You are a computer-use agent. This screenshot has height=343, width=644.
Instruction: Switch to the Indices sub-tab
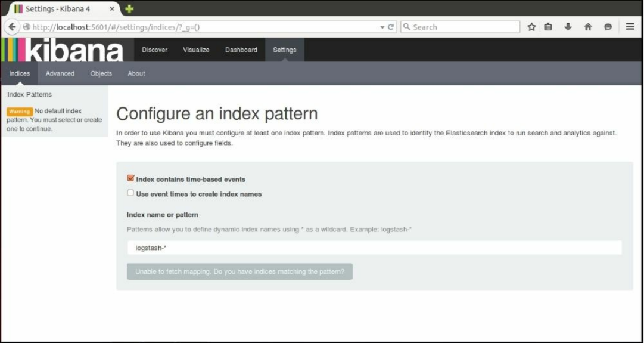click(x=19, y=73)
